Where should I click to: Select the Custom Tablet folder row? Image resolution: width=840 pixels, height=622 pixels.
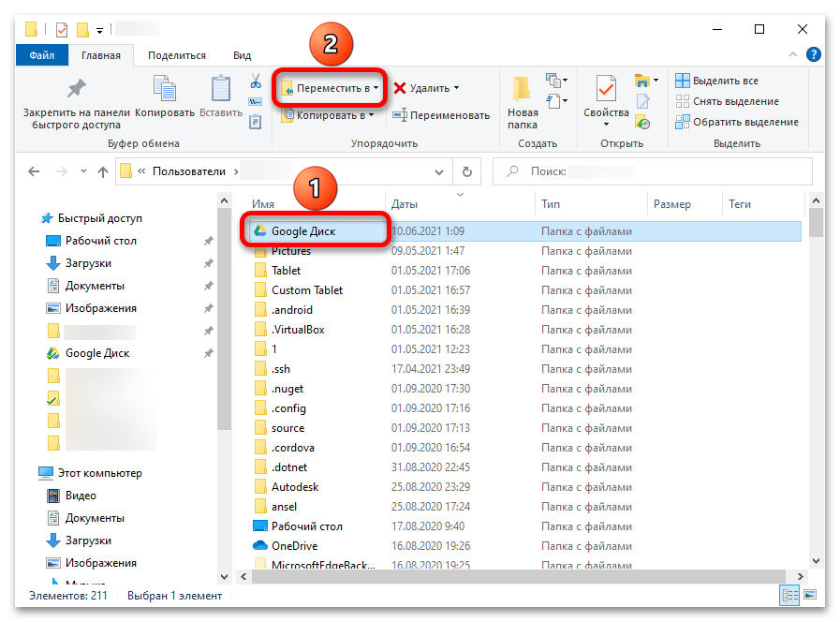click(525, 290)
